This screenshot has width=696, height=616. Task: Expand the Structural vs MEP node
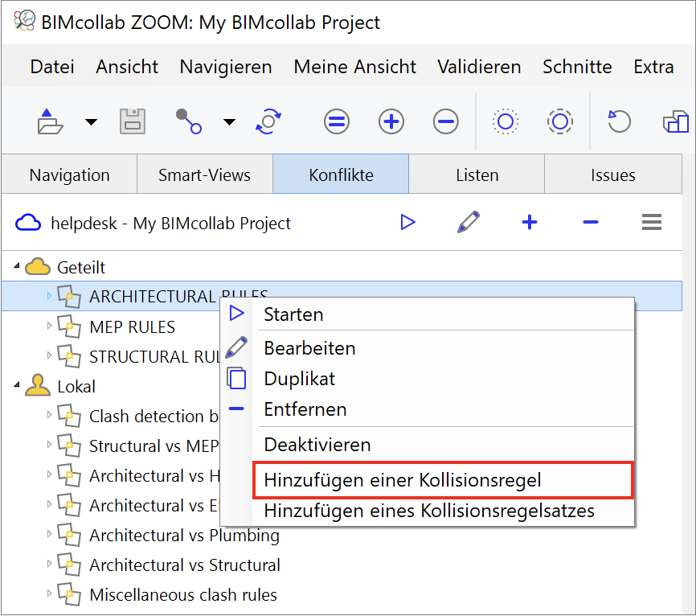coord(49,445)
